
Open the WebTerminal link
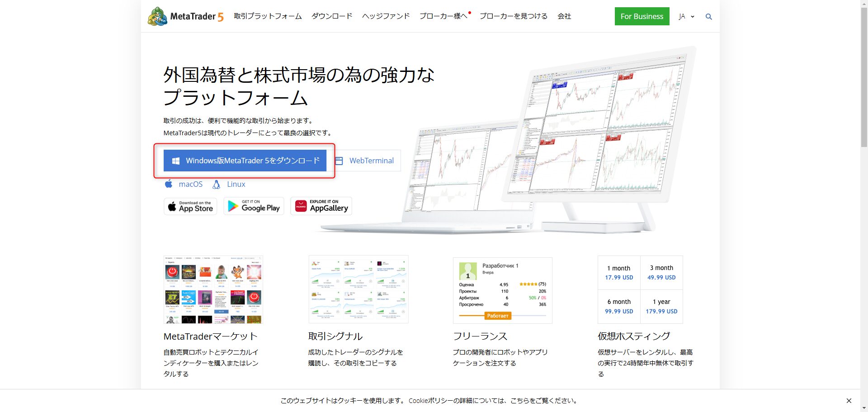[372, 161]
